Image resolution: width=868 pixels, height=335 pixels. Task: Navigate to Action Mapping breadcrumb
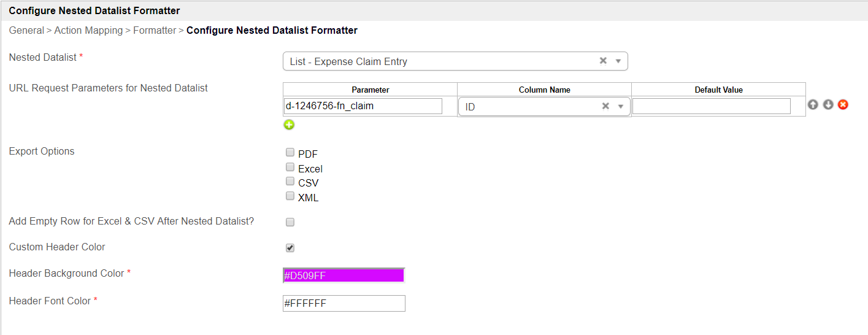click(x=88, y=30)
